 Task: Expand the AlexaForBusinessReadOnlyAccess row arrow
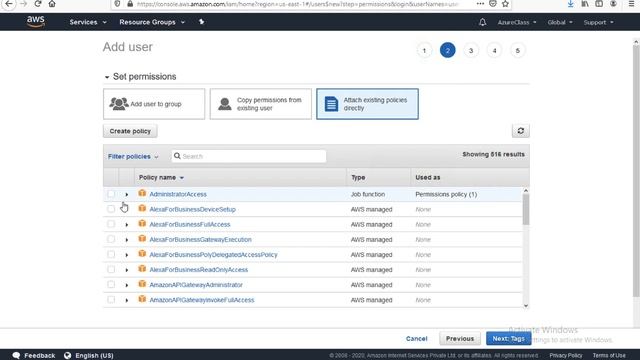(x=127, y=270)
